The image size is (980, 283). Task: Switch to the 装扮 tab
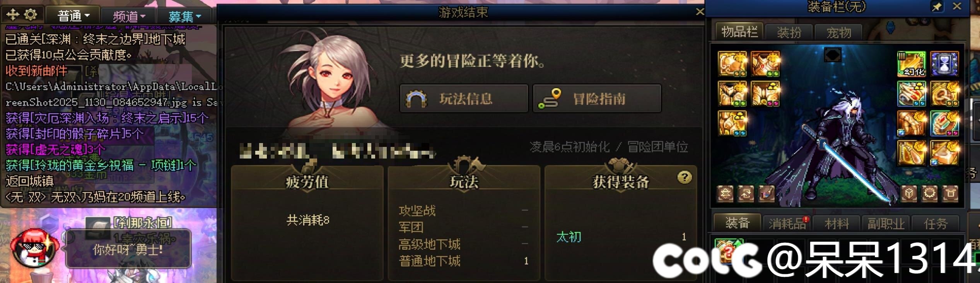tap(789, 32)
